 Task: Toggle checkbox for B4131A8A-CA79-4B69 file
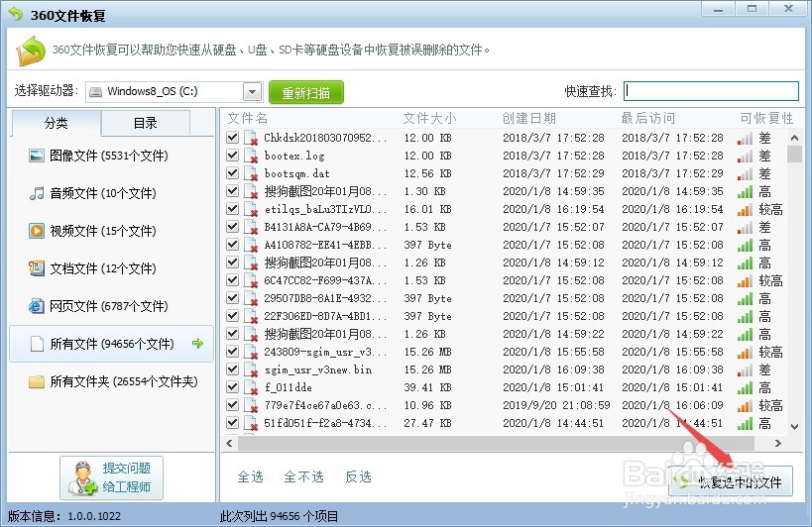(x=233, y=226)
